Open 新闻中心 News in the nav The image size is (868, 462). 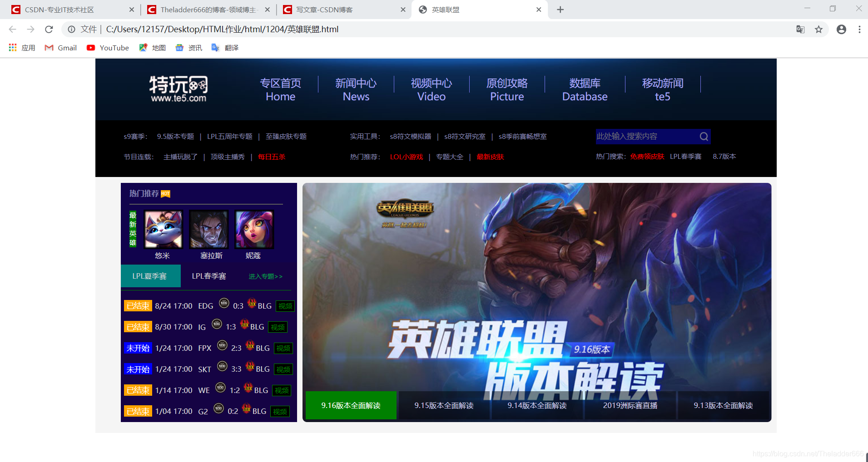(356, 89)
